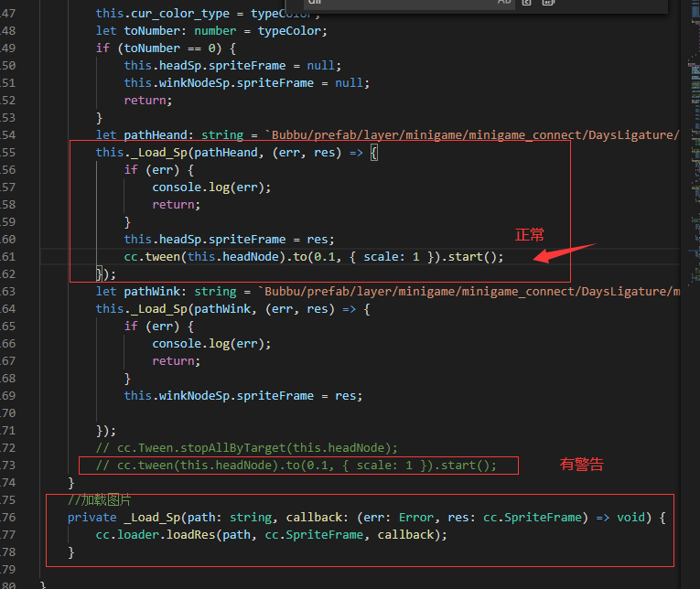700x589 pixels.
Task: Click commented '// cc.tween(this.headNode).to(0.1' line
Action: pyautogui.click(x=296, y=466)
